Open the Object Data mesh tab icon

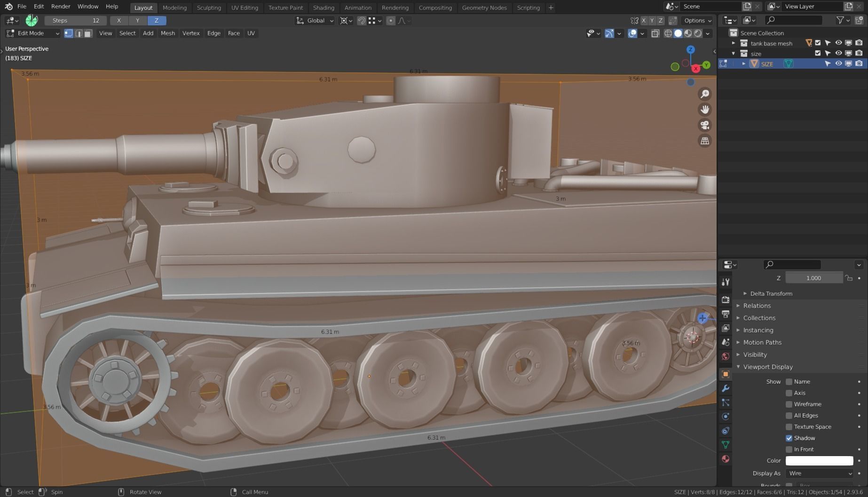726,445
